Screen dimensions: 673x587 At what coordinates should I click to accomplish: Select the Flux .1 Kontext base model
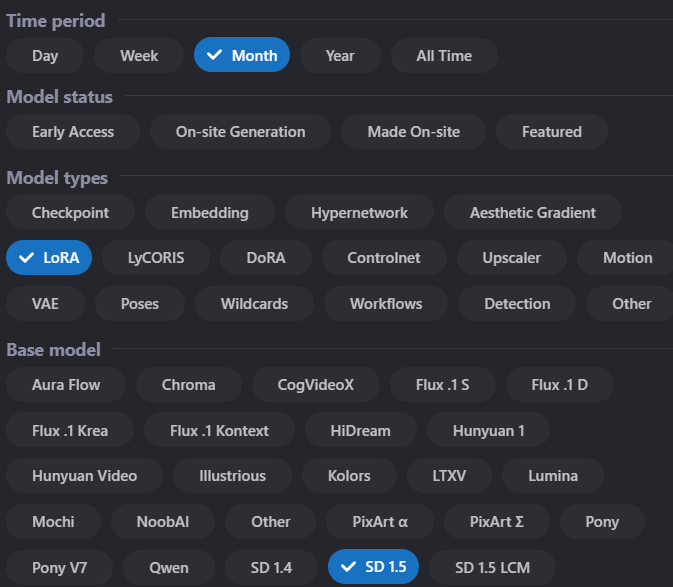(219, 431)
